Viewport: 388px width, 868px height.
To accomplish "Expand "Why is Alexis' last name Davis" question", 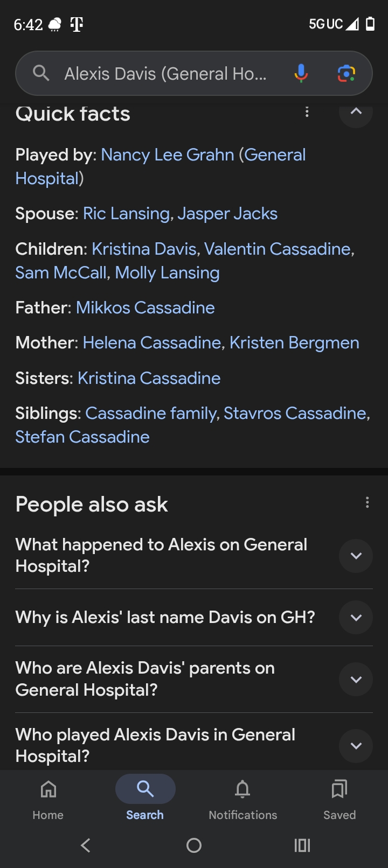I will 356,618.
